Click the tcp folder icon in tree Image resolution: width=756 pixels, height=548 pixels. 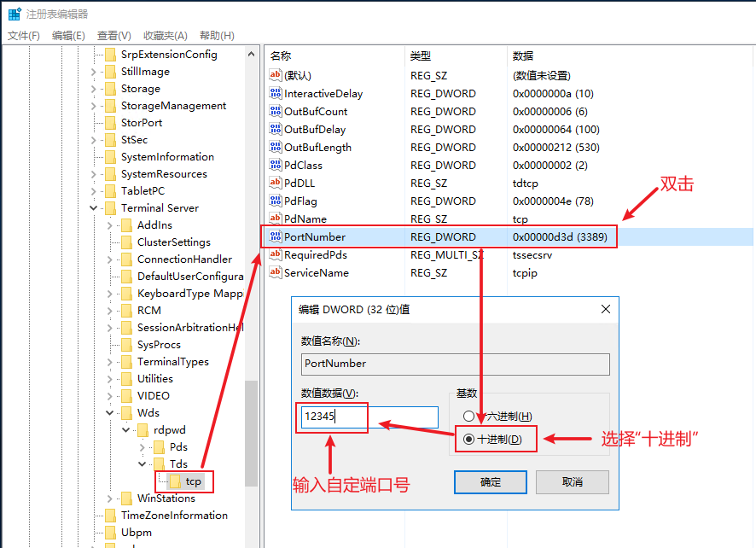point(175,481)
